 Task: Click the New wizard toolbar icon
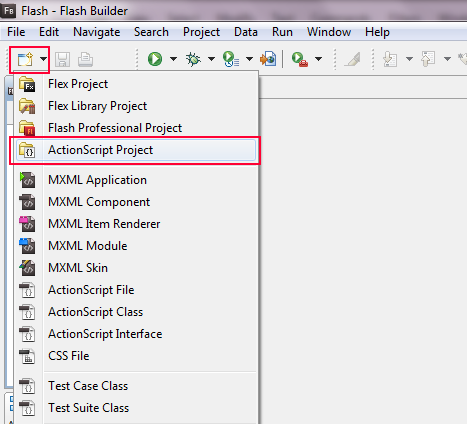click(x=25, y=59)
